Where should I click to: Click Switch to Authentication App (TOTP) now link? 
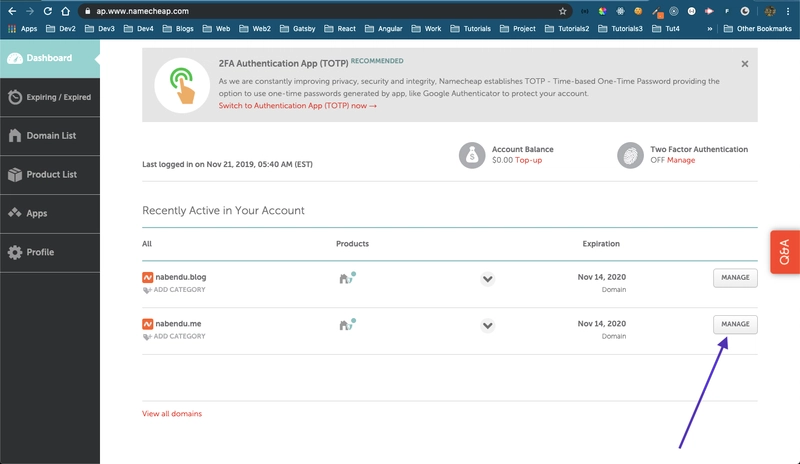(x=297, y=106)
